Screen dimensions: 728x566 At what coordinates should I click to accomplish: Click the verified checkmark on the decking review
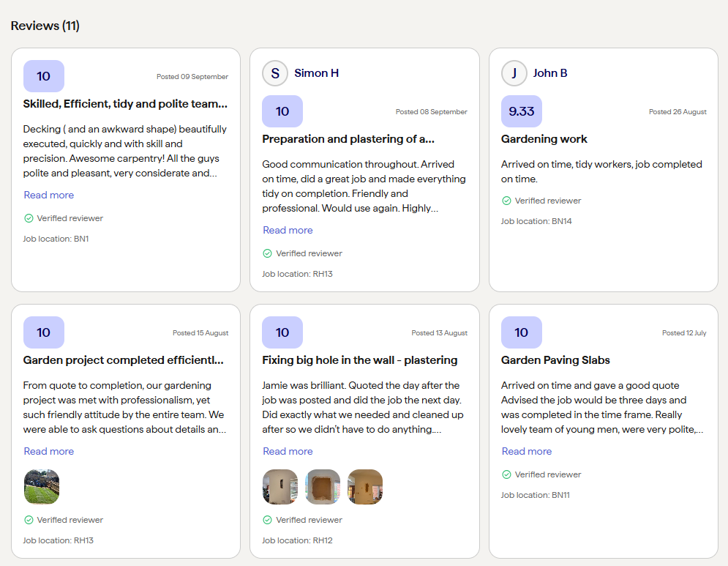(x=29, y=218)
